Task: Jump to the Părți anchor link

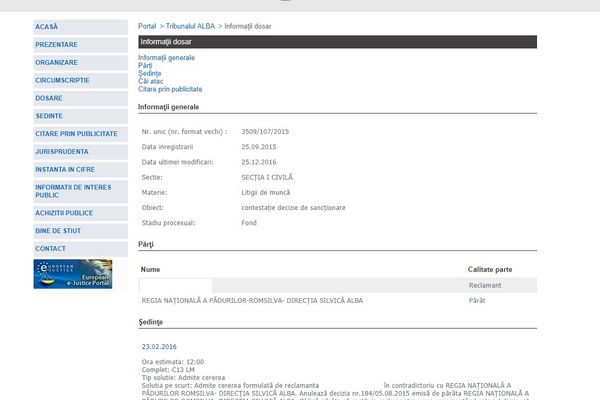Action: point(145,66)
